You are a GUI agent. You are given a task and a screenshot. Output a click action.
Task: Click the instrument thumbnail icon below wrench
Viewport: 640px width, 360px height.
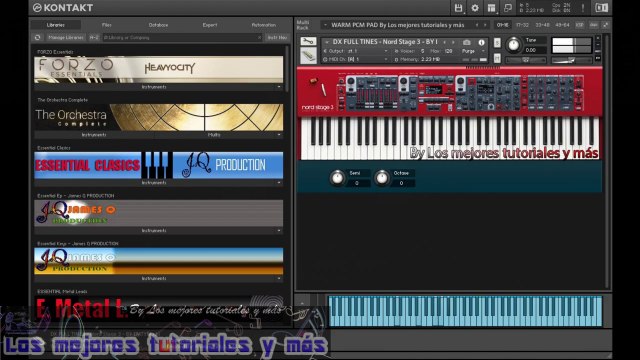[x=308, y=56]
